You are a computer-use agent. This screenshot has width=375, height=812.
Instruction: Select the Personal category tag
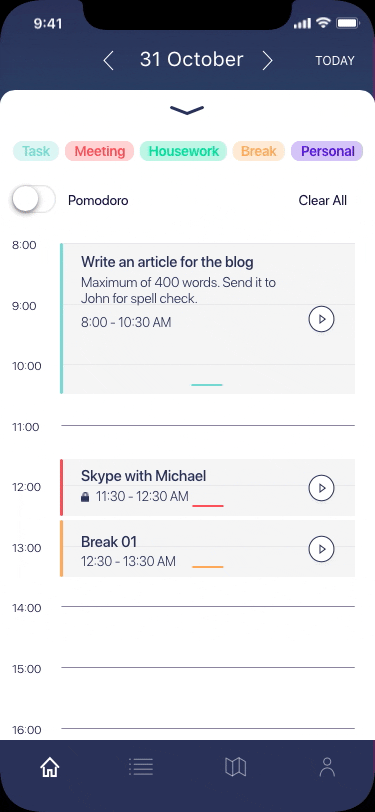point(327,151)
